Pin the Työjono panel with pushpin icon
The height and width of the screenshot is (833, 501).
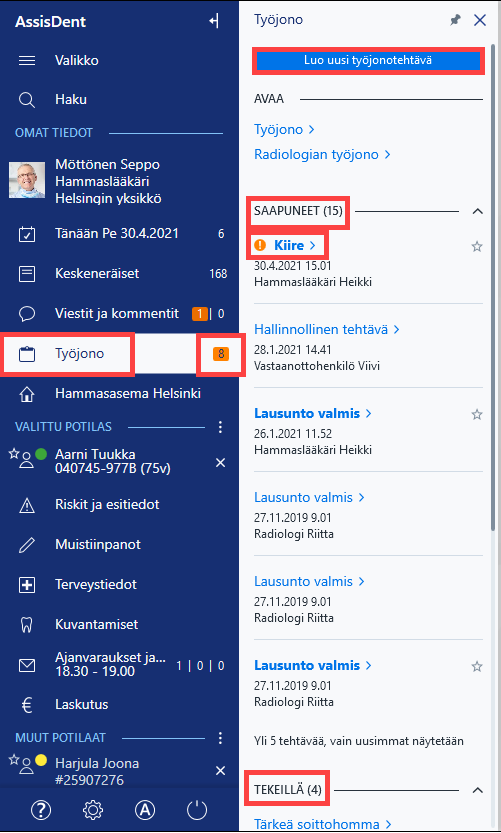(x=455, y=20)
